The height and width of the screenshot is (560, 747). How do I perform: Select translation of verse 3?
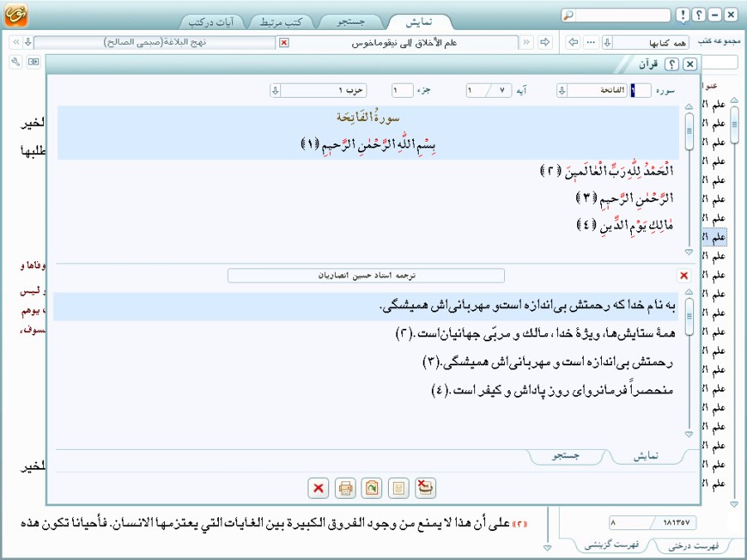pos(548,362)
